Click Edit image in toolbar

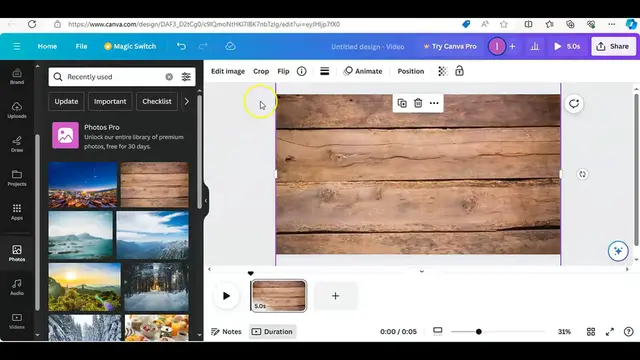pyautogui.click(x=228, y=71)
